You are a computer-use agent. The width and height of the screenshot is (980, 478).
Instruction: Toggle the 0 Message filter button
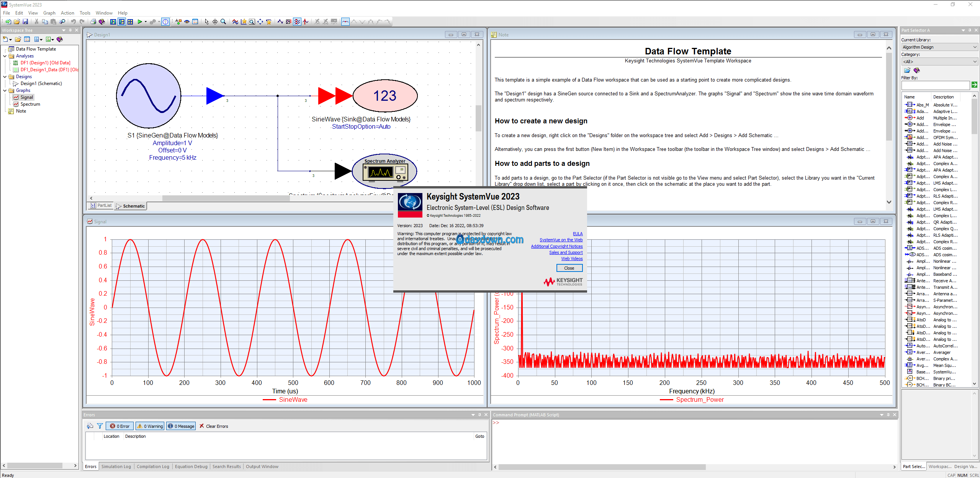point(181,426)
